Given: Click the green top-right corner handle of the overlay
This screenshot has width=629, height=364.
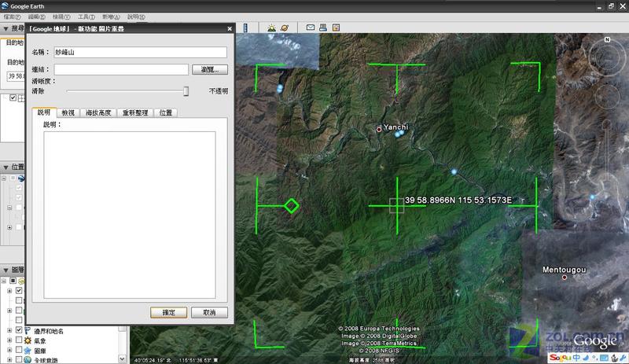Looking at the screenshot, I should click(538, 64).
